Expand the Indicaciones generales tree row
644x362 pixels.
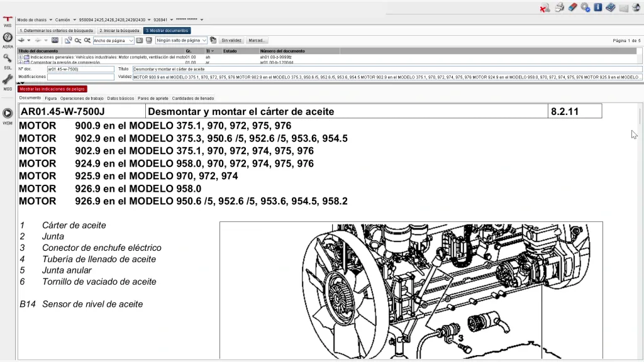tap(21, 57)
